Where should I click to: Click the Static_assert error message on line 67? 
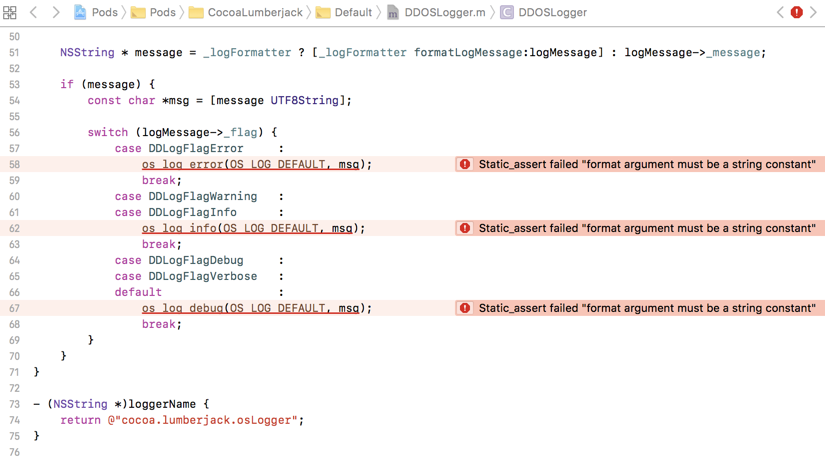click(647, 308)
